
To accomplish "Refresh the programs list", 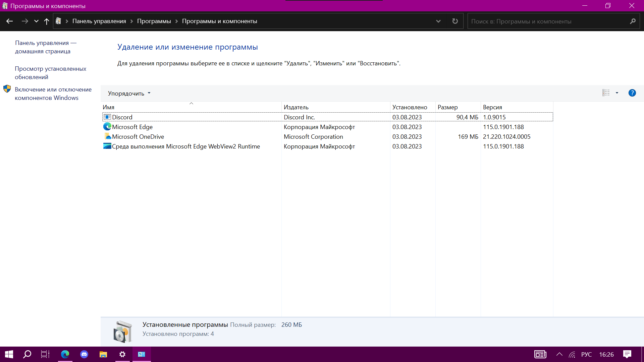I will (x=455, y=21).
